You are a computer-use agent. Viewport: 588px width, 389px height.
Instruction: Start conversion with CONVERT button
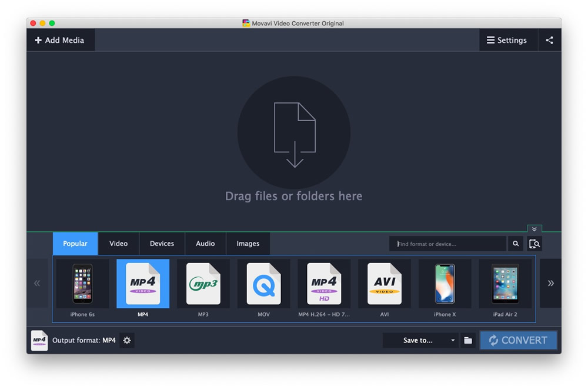pos(518,340)
